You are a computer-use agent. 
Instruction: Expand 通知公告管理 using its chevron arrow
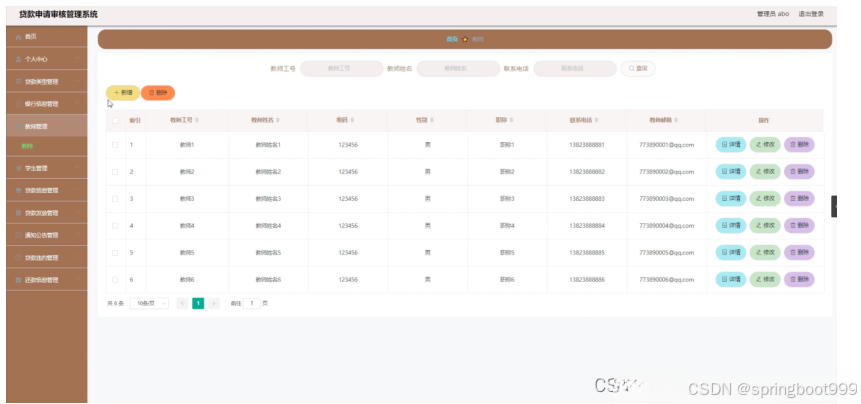[x=77, y=235]
